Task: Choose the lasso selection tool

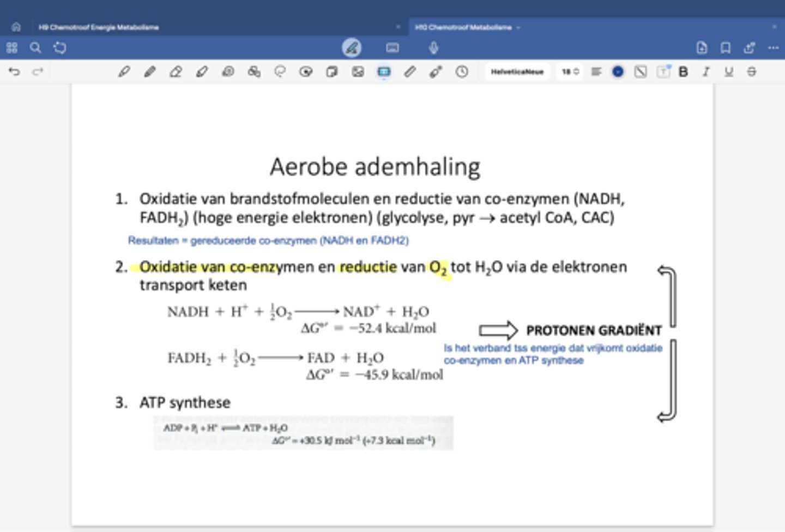Action: coord(280,71)
